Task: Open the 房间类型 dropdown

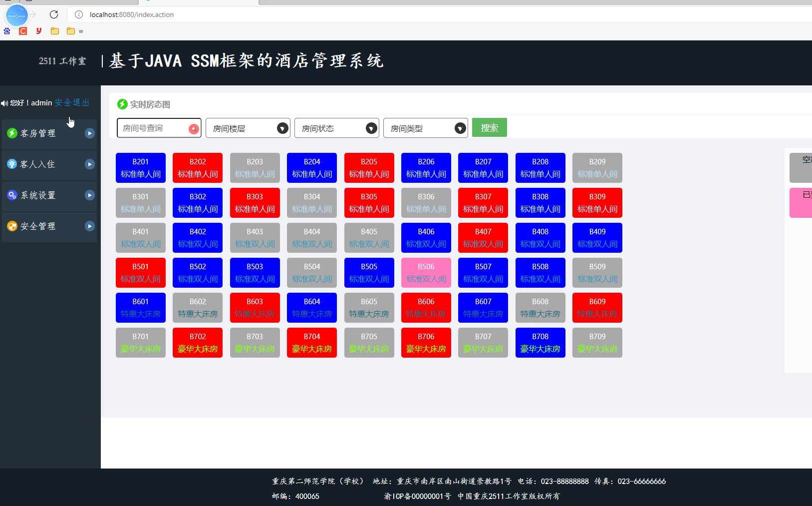Action: tap(426, 128)
